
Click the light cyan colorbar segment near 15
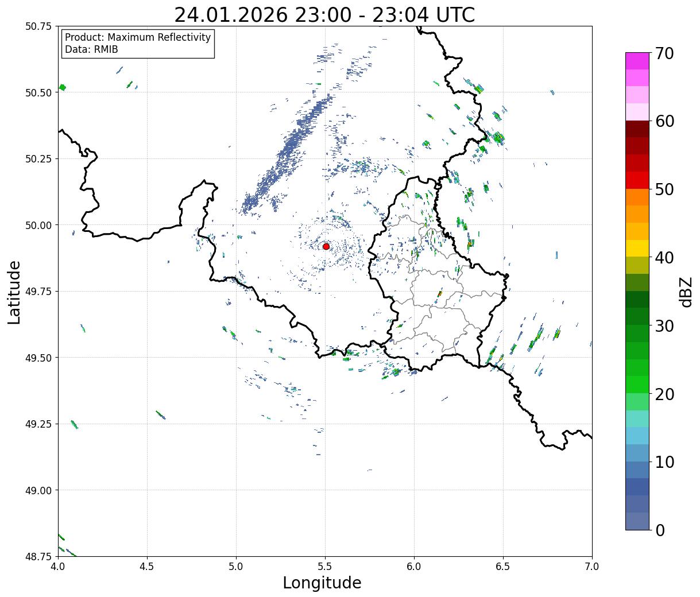pyautogui.click(x=637, y=418)
